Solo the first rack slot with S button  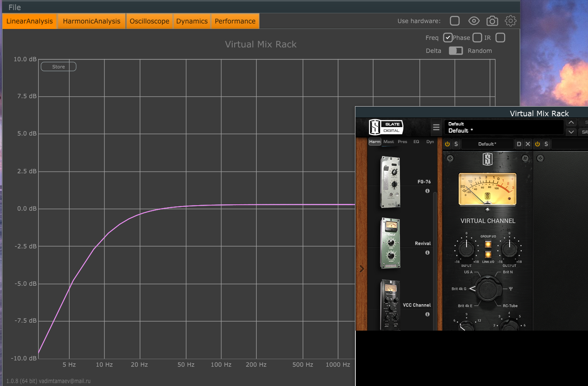[456, 144]
